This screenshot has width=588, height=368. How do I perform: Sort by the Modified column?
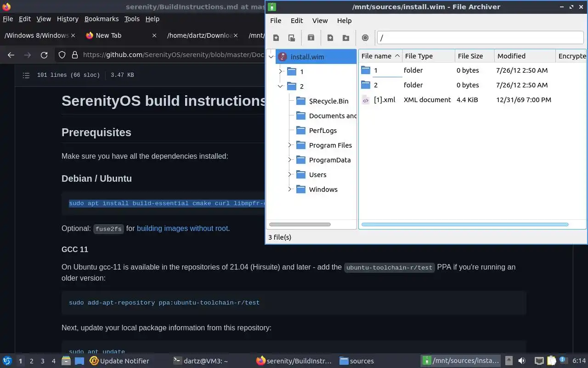(x=525, y=56)
